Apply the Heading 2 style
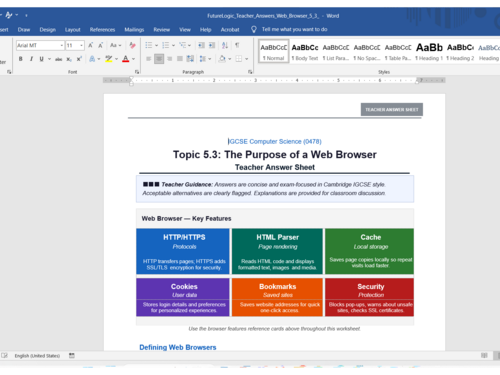The width and height of the screenshot is (500, 375). (x=460, y=51)
